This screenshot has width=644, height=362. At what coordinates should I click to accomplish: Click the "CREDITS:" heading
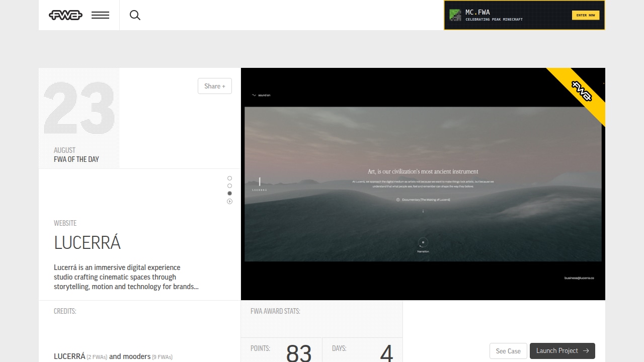pos(65,311)
